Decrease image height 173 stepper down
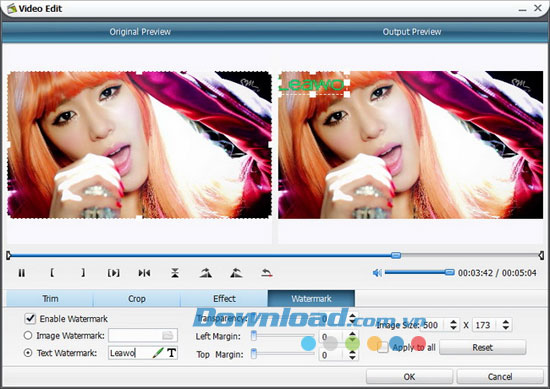 505,328
